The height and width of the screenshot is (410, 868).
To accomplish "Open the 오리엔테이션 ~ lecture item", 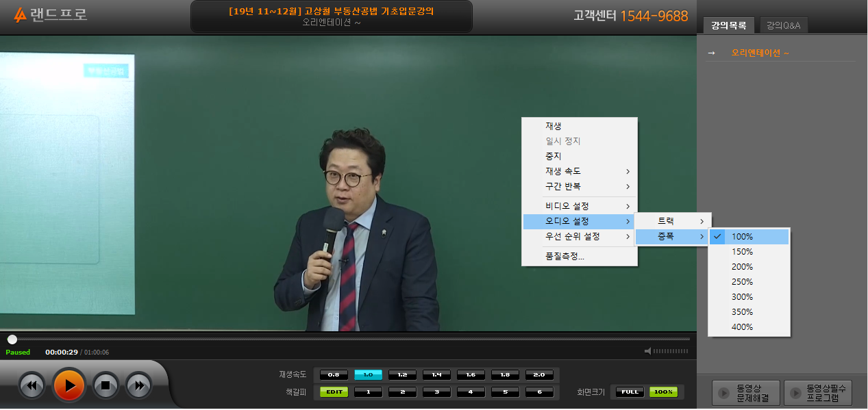I will pos(760,53).
